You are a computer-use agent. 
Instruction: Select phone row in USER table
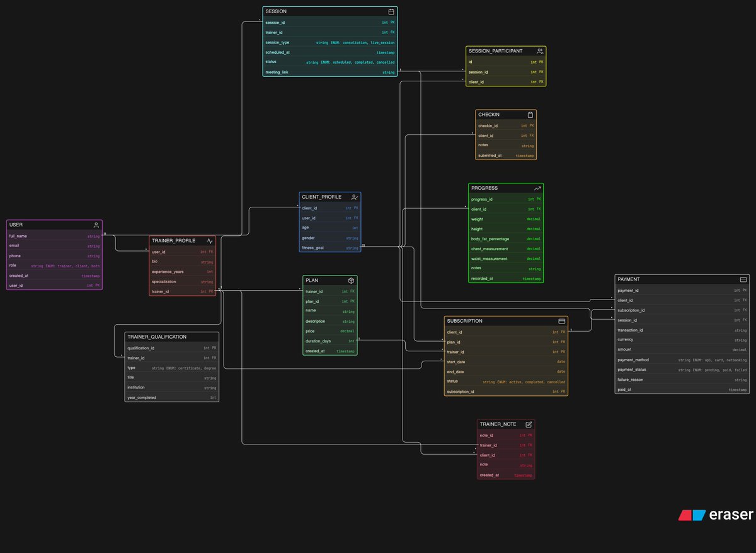(x=54, y=256)
